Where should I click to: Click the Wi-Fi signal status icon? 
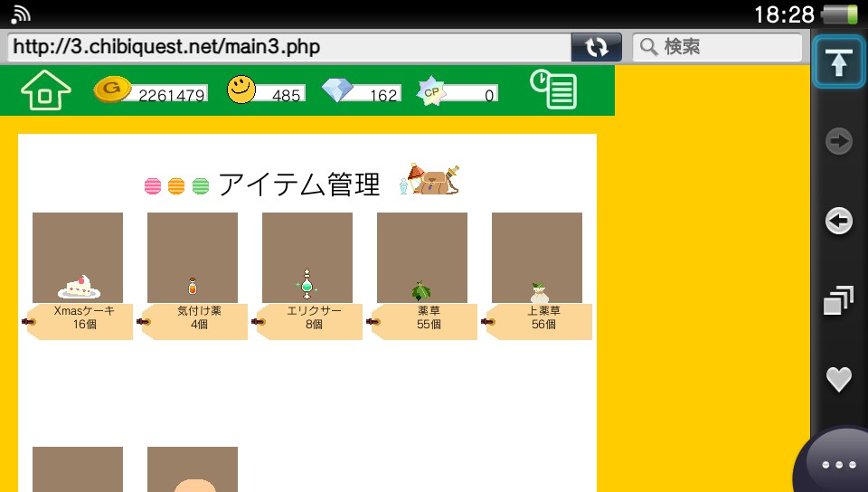21,14
